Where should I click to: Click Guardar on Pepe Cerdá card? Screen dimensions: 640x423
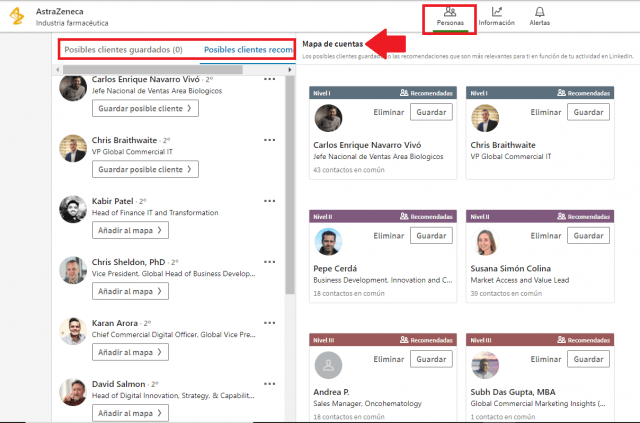(431, 236)
